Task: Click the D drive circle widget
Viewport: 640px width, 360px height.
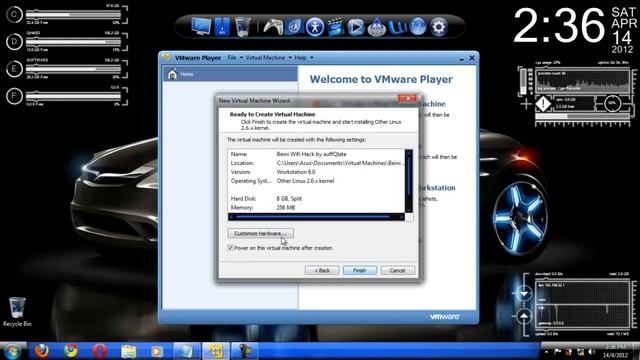Action: (x=14, y=42)
